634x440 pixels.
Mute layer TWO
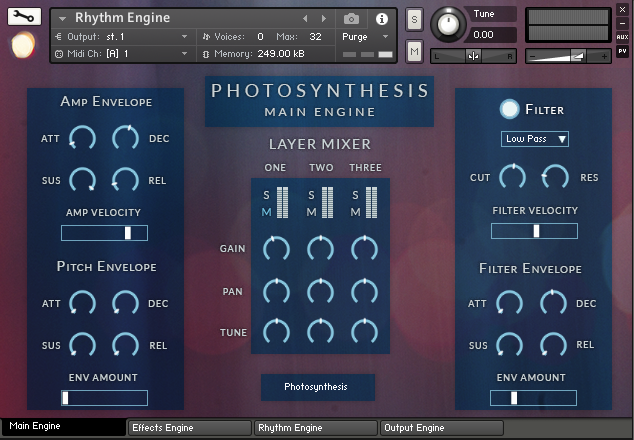[311, 212]
